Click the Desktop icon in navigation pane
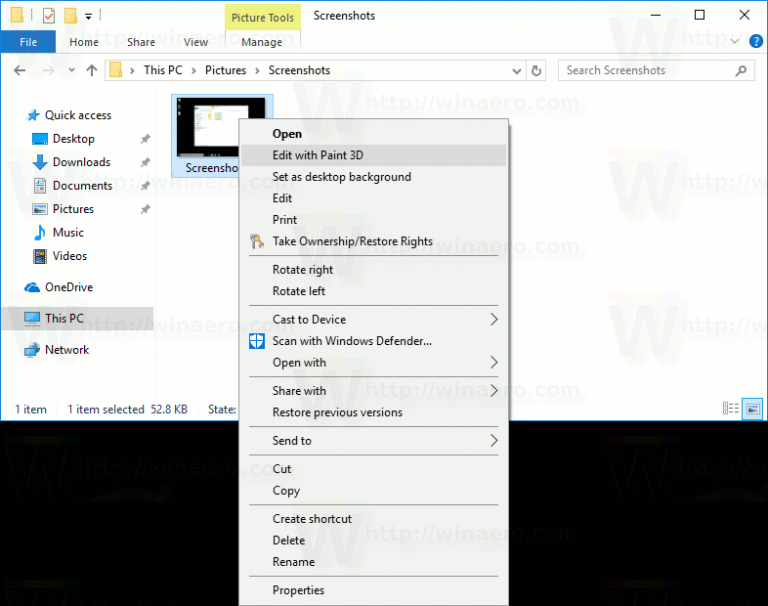This screenshot has height=606, width=768. (x=40, y=139)
